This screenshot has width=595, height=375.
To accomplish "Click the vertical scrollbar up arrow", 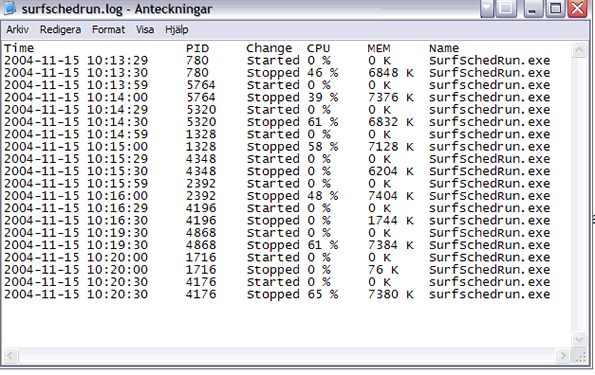I will [x=579, y=50].
